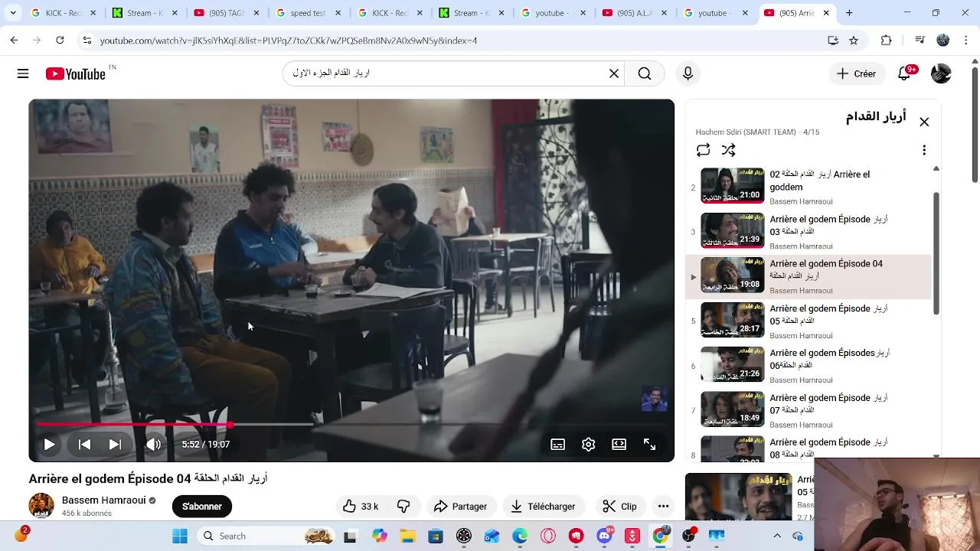This screenshot has width=980, height=551.
Task: Toggle playlist shuffle
Action: pos(728,150)
